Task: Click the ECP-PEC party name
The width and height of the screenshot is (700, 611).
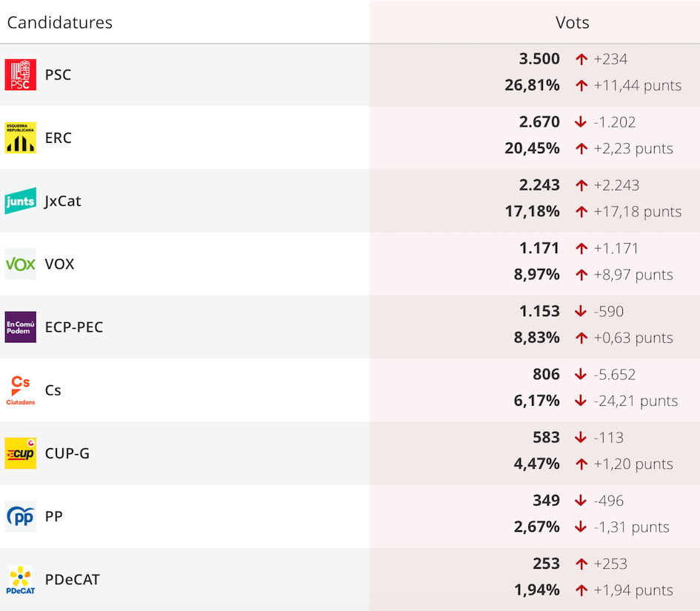Action: tap(74, 327)
